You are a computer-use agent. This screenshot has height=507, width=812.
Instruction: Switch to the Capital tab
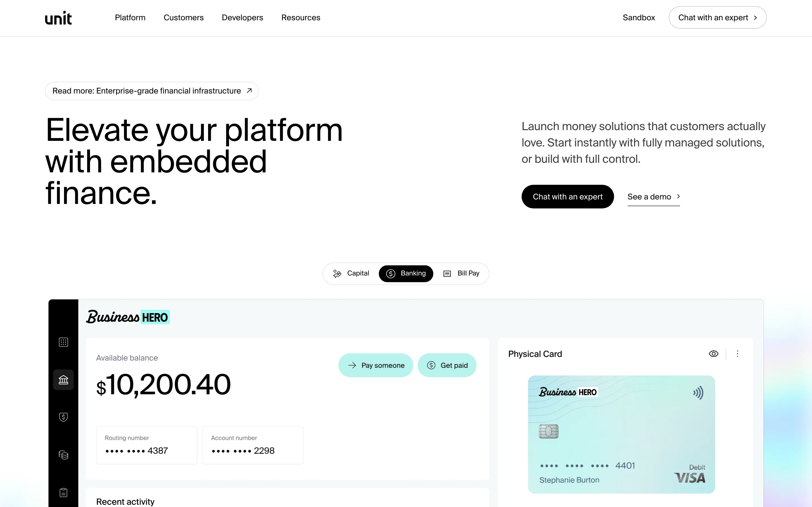pos(351,273)
